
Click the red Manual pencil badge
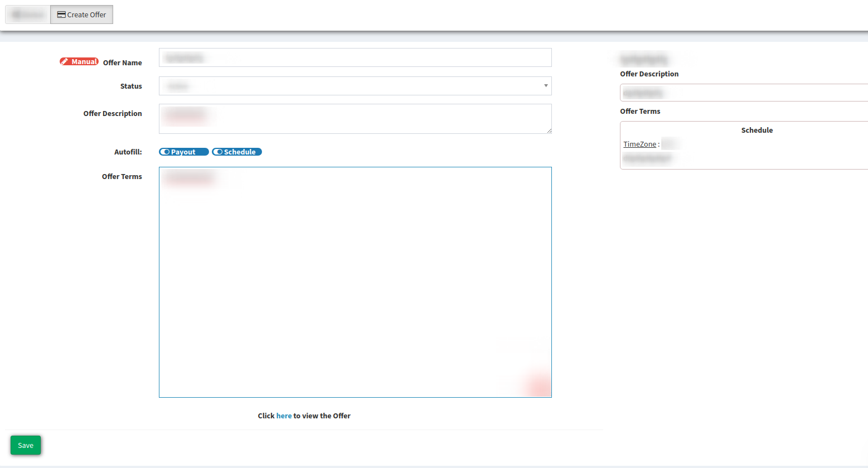pyautogui.click(x=79, y=62)
